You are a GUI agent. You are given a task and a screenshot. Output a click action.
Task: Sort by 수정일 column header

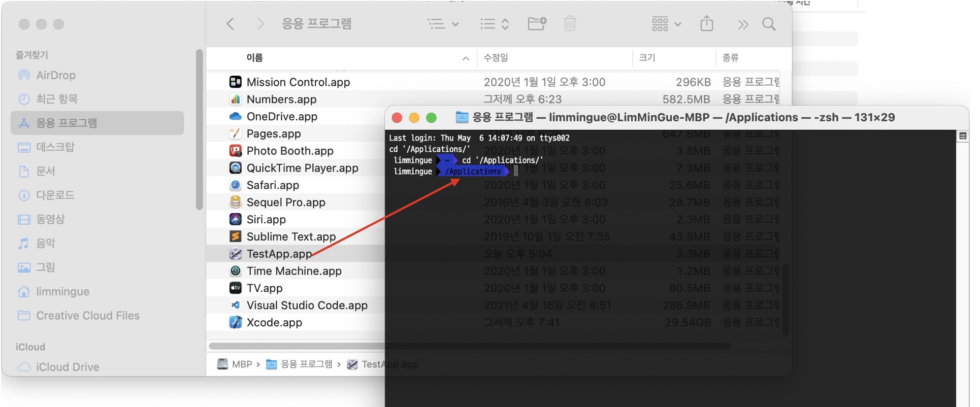[x=496, y=58]
